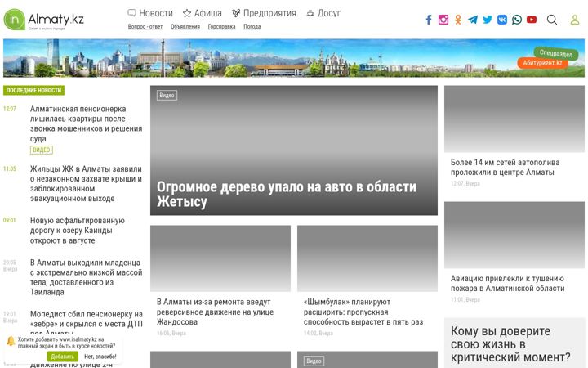Open the VK icon
The image size is (588, 368).
pyautogui.click(x=502, y=20)
